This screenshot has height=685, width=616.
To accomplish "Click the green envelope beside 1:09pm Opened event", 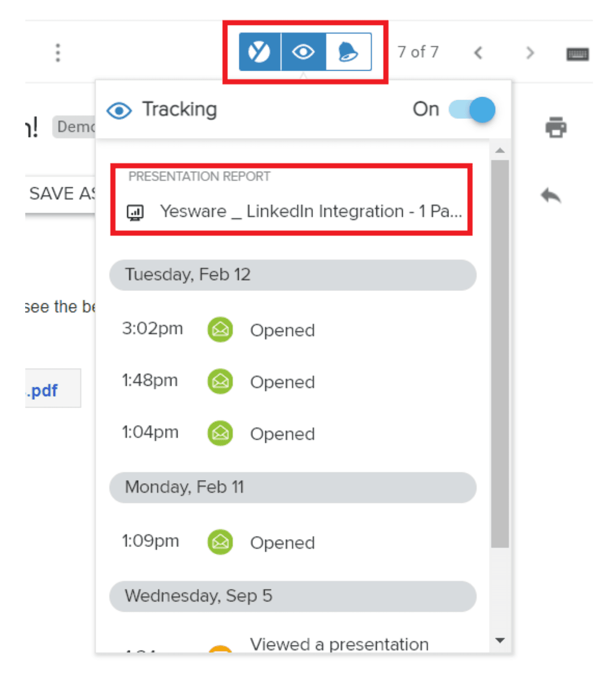I will pyautogui.click(x=219, y=542).
